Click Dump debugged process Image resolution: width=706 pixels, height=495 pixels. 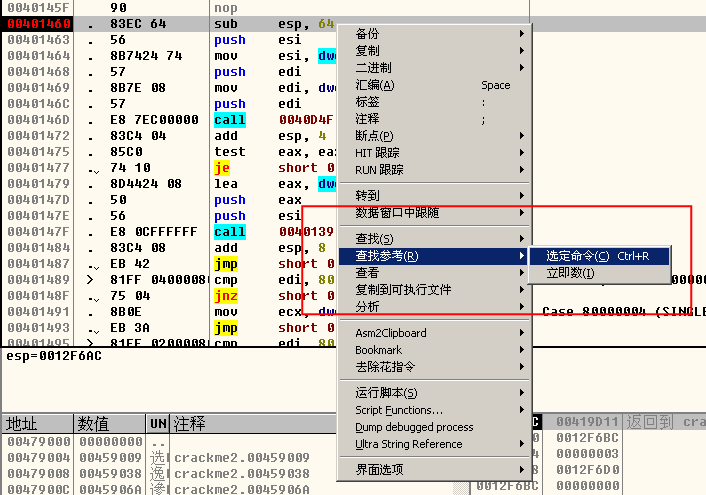coord(414,427)
